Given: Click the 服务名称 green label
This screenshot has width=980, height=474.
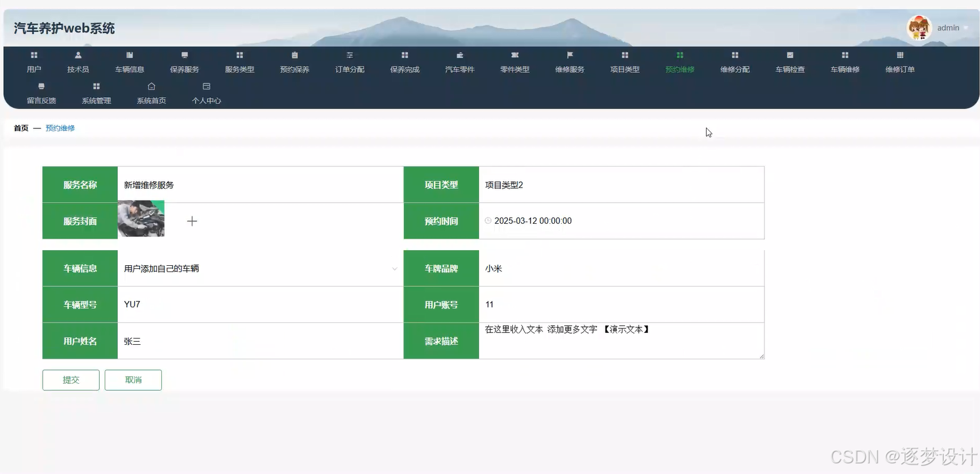Looking at the screenshot, I should (80, 185).
